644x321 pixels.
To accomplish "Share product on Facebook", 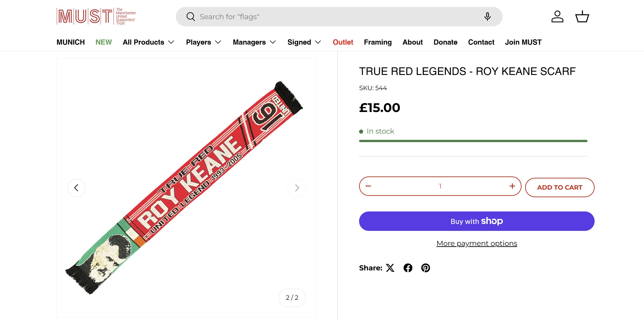I will [408, 268].
